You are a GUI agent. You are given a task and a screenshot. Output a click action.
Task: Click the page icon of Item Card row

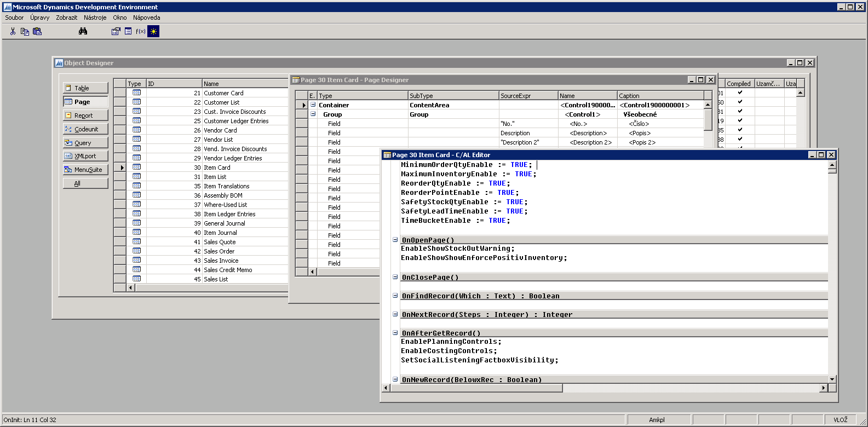click(136, 168)
